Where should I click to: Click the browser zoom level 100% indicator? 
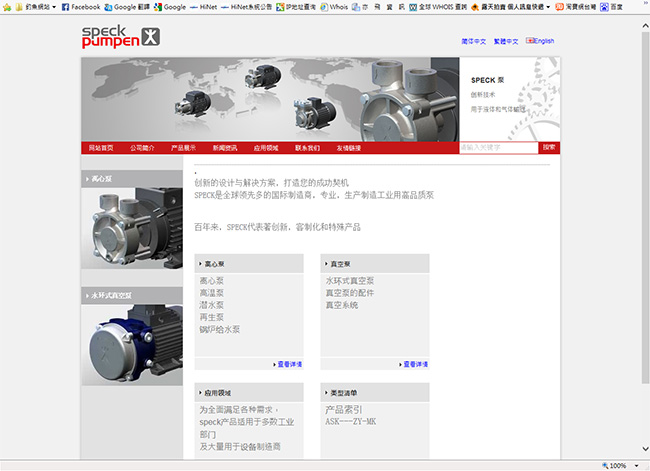tap(616, 465)
